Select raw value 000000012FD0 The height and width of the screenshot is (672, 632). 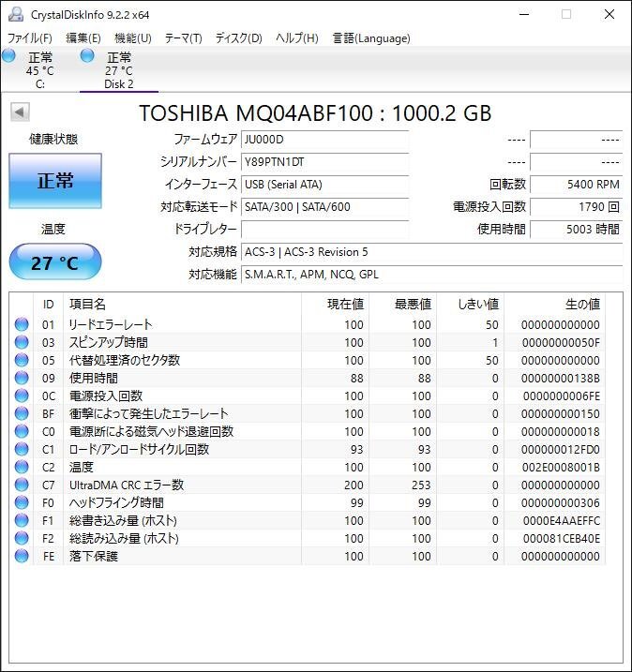pyautogui.click(x=561, y=450)
